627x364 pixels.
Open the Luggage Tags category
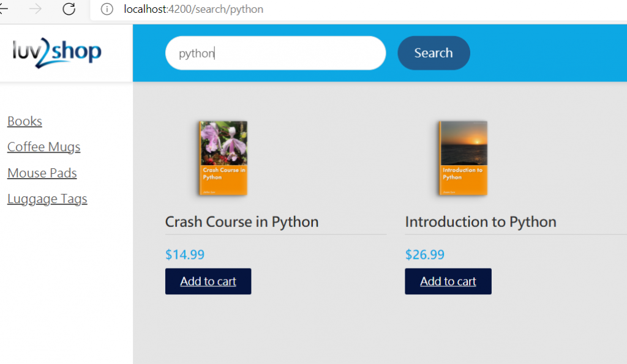(47, 199)
